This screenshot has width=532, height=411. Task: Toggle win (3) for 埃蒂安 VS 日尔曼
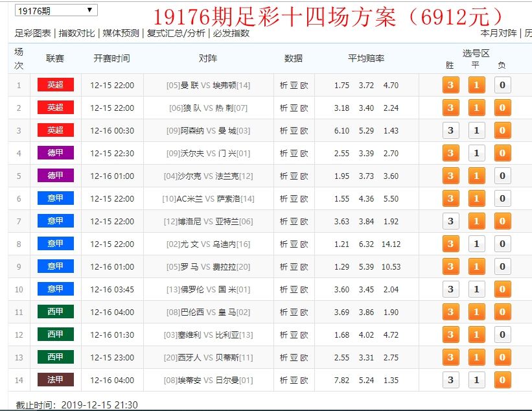tap(450, 380)
